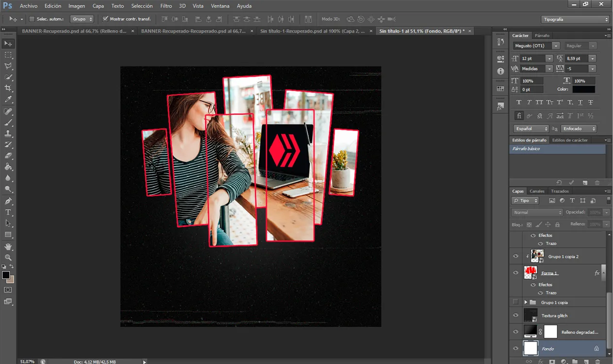Click the lock transparent pixels icon

coord(529,224)
